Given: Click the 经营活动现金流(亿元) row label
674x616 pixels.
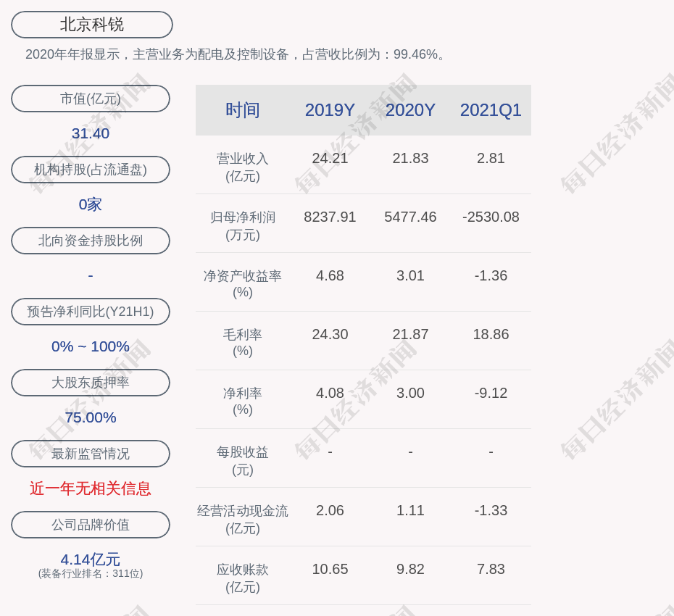Looking at the screenshot, I should (x=243, y=520).
